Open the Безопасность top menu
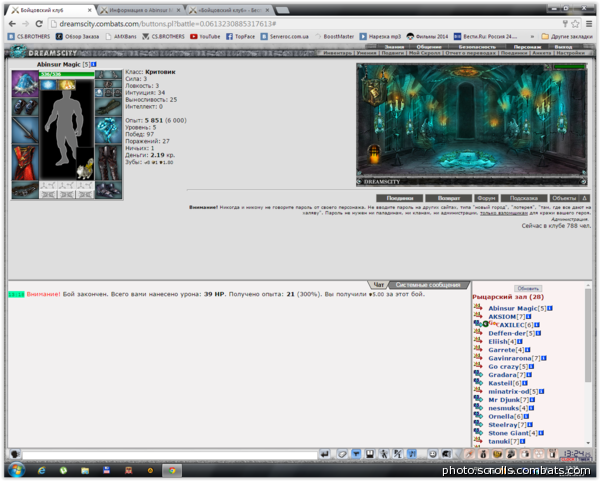Viewport: 600px width, 481px height. (477, 47)
